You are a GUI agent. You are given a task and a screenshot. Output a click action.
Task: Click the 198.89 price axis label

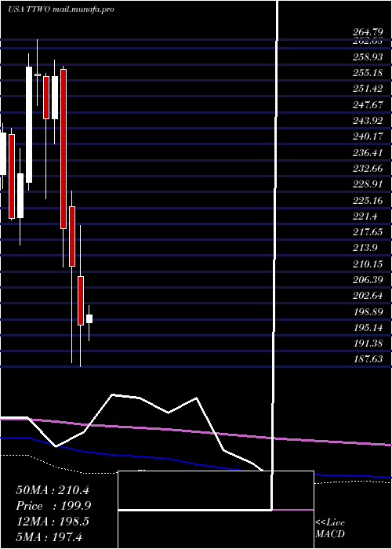[x=368, y=312]
